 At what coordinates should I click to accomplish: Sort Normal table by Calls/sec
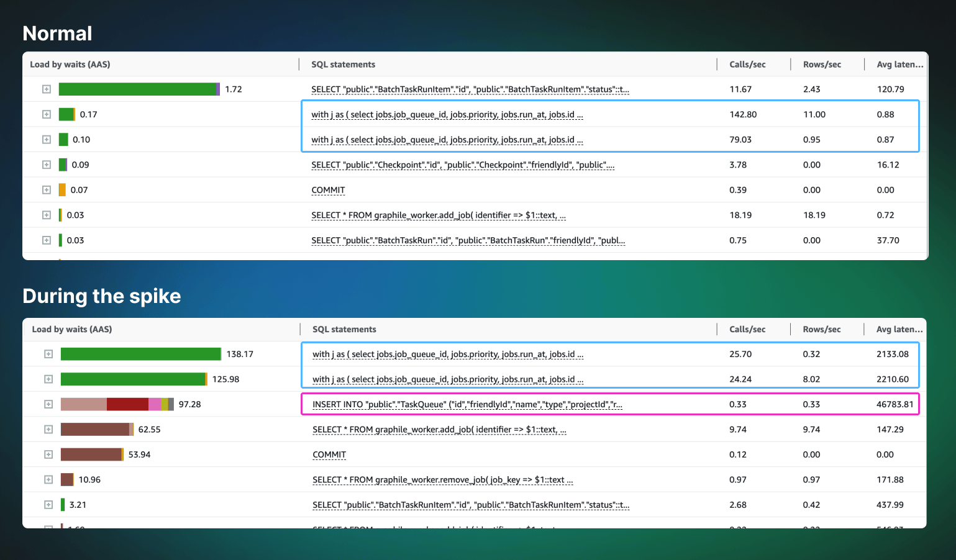point(747,65)
